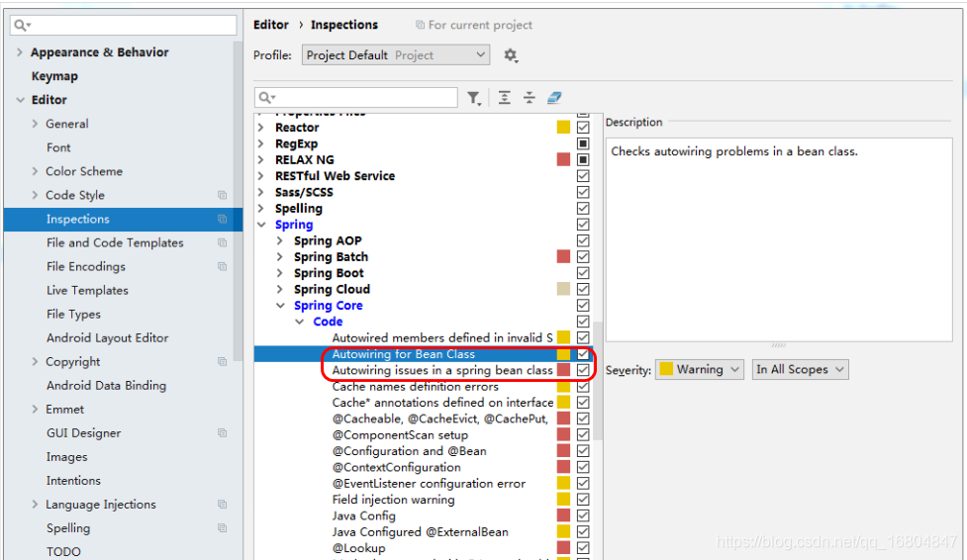
Task: Open the In All Scopes dropdown
Action: pos(800,369)
